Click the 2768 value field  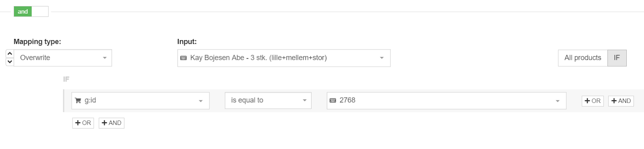pos(446,100)
